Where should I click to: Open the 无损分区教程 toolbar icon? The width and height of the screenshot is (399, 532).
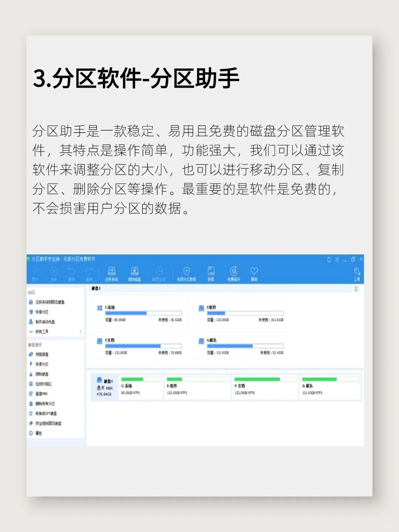pyautogui.click(x=187, y=273)
